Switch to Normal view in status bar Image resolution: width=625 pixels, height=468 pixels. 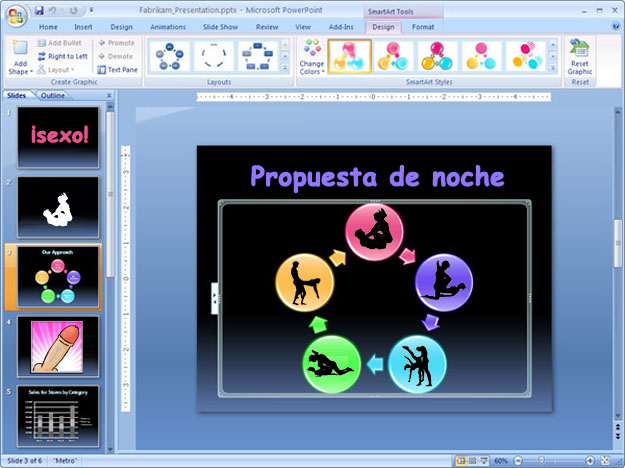461,461
